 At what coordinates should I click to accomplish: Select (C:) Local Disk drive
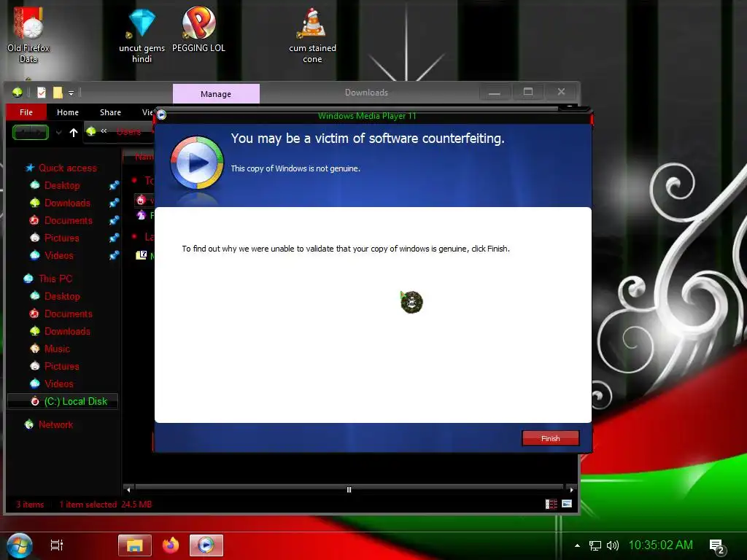click(x=63, y=401)
